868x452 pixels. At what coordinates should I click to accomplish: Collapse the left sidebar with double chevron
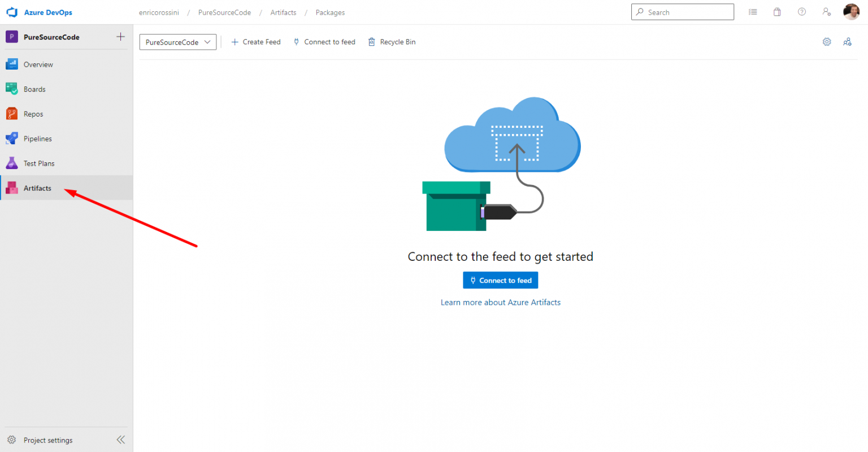tap(120, 440)
